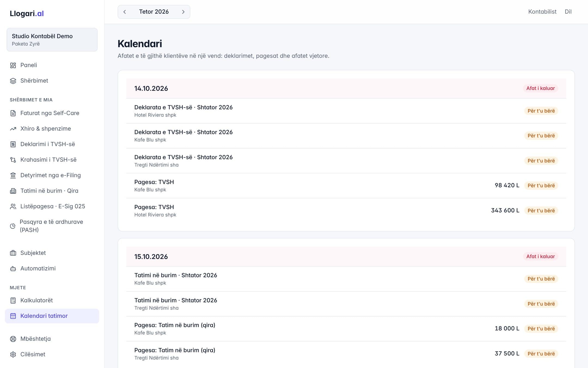Screen dimensions: 588x368
Task: Click the Kalendari tatimor calendar icon
Action: click(13, 316)
